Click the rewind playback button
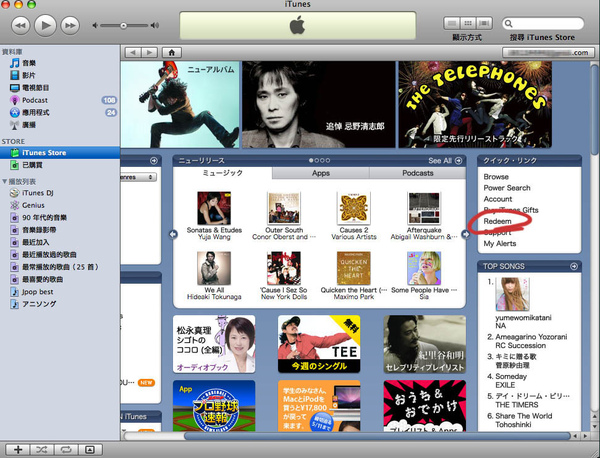Screen dimensions: 600x458 point(20,26)
